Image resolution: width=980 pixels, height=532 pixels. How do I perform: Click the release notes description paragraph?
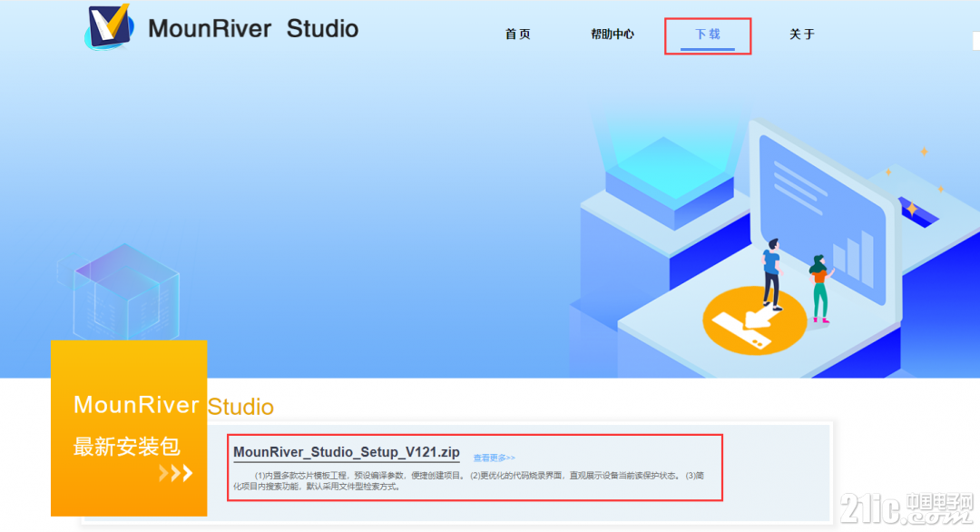click(469, 481)
